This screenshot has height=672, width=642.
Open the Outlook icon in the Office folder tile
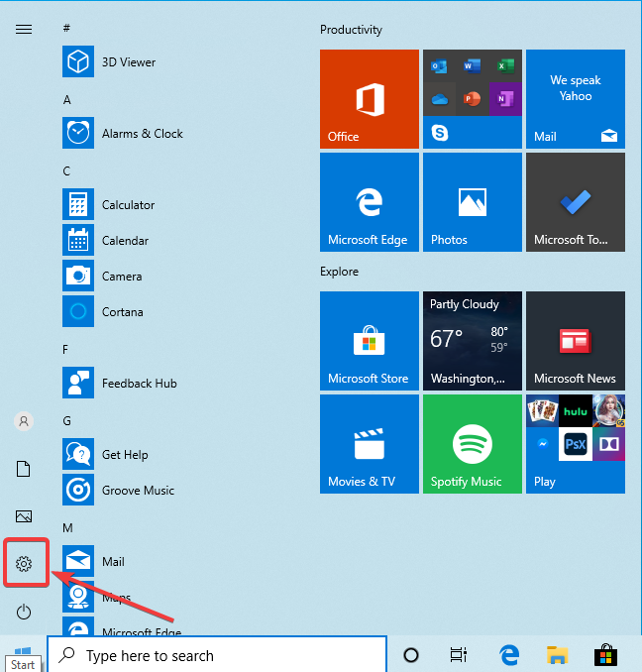439,66
